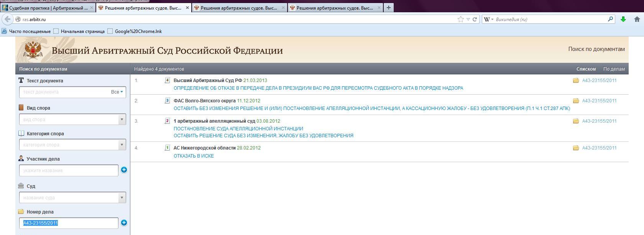Add another case participant with plus icon
Viewport: 644px width, 235px height.
click(124, 170)
